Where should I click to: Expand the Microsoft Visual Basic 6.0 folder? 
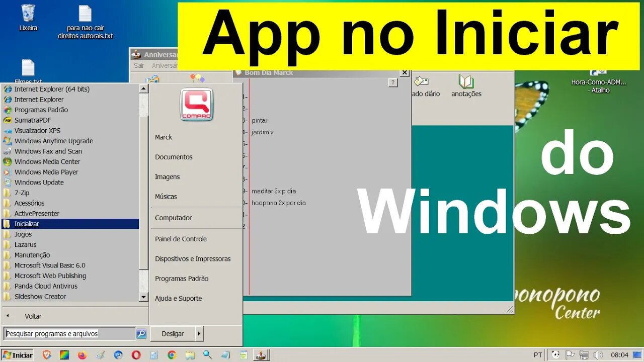coord(70,265)
